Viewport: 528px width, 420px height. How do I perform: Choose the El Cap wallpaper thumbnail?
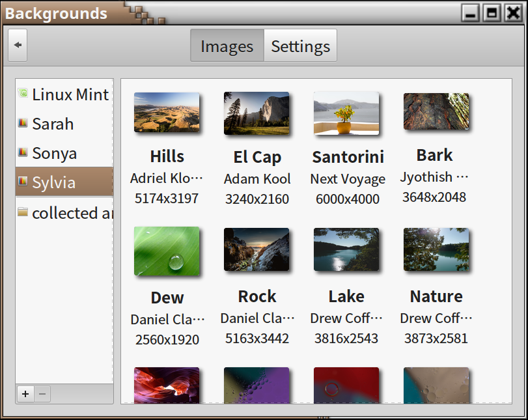pyautogui.click(x=257, y=113)
